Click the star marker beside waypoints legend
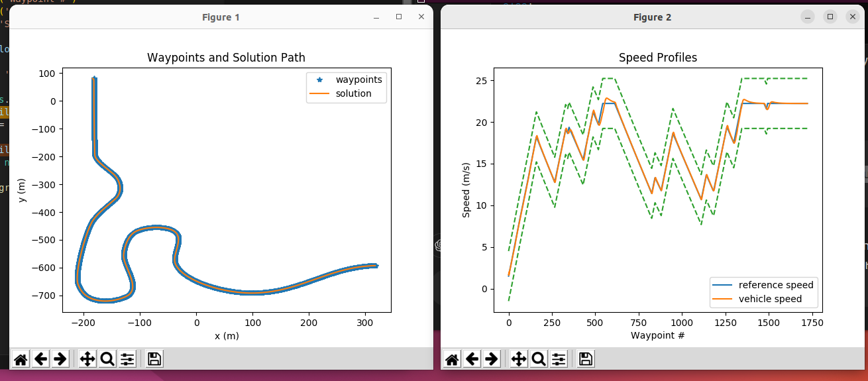This screenshot has width=868, height=381. click(319, 80)
